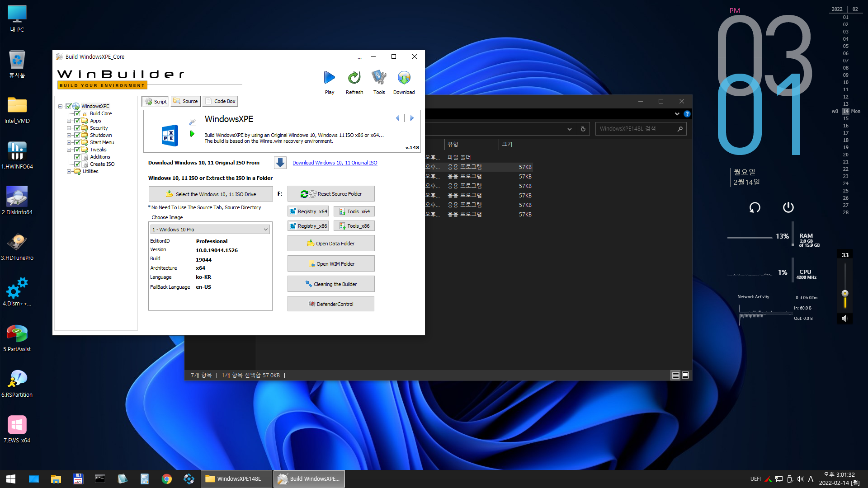Click the Download globe icon
Image resolution: width=868 pixels, height=488 pixels.
click(x=404, y=78)
